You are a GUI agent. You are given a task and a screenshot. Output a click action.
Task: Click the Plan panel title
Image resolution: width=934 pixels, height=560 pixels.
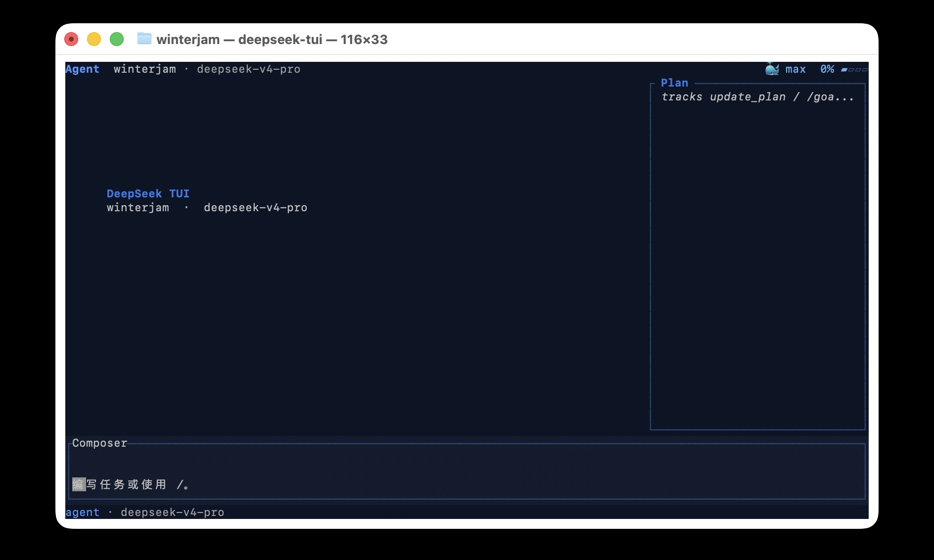coord(674,83)
